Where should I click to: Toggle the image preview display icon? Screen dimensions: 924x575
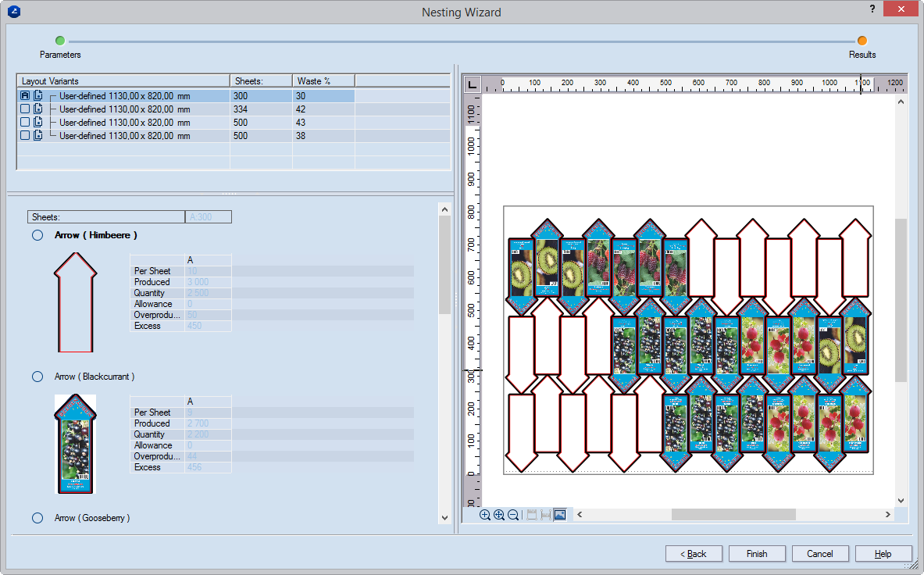(x=559, y=515)
